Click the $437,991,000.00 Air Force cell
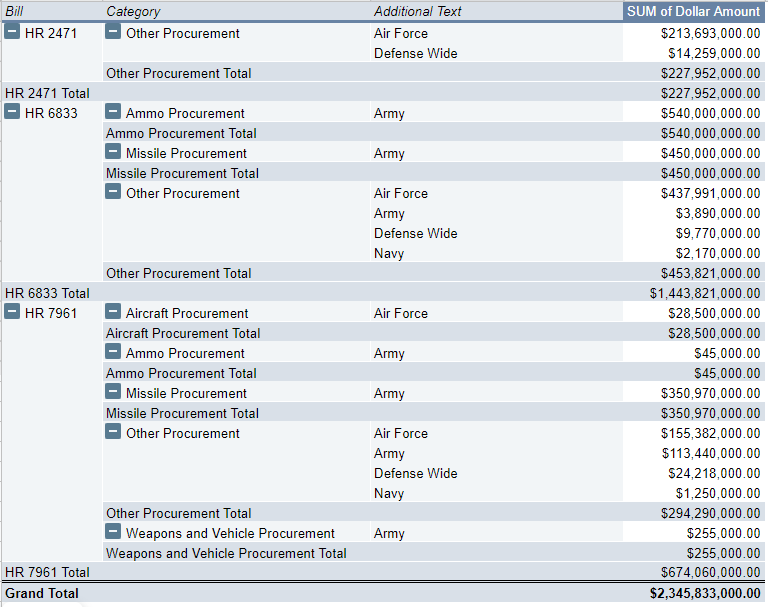This screenshot has height=607, width=768. tap(694, 194)
